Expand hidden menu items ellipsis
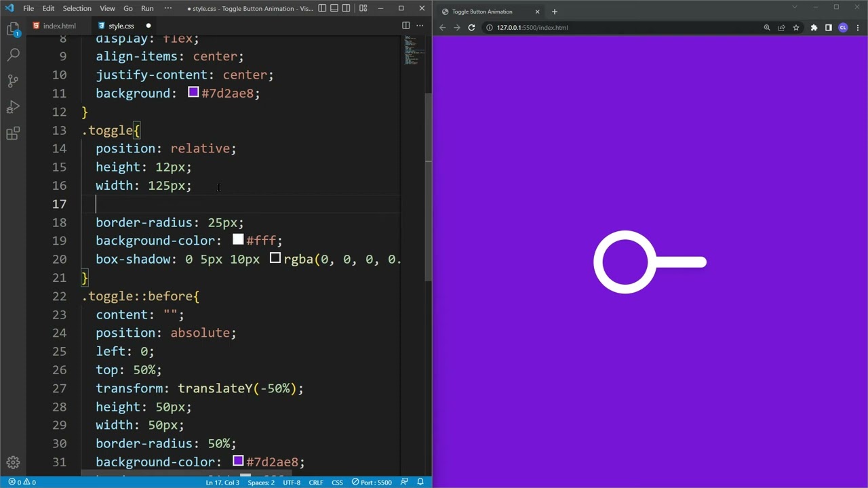Screen dimensions: 868x488 pos(168,8)
